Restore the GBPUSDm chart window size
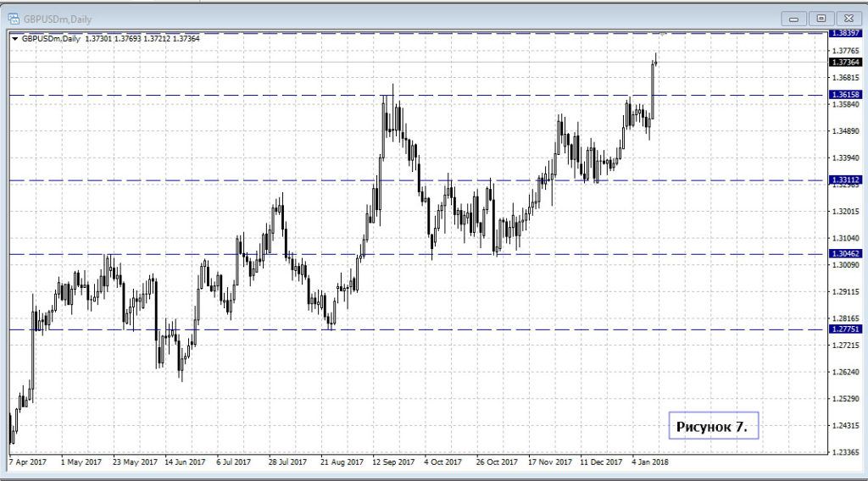Viewport: 868px width, 481px height. (x=820, y=18)
